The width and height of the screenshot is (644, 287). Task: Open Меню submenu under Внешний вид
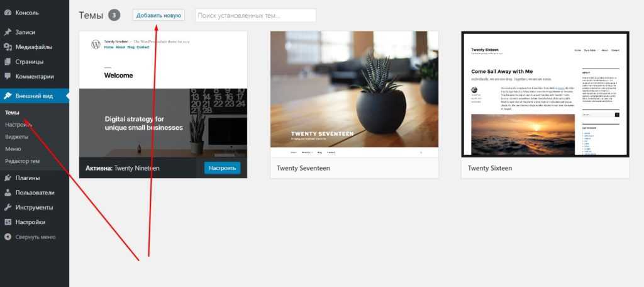click(13, 149)
